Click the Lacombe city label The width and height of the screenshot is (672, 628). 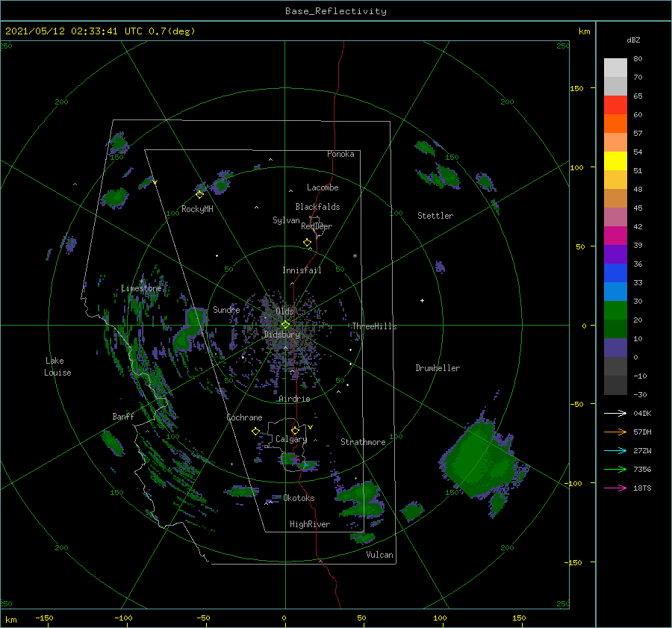(323, 187)
